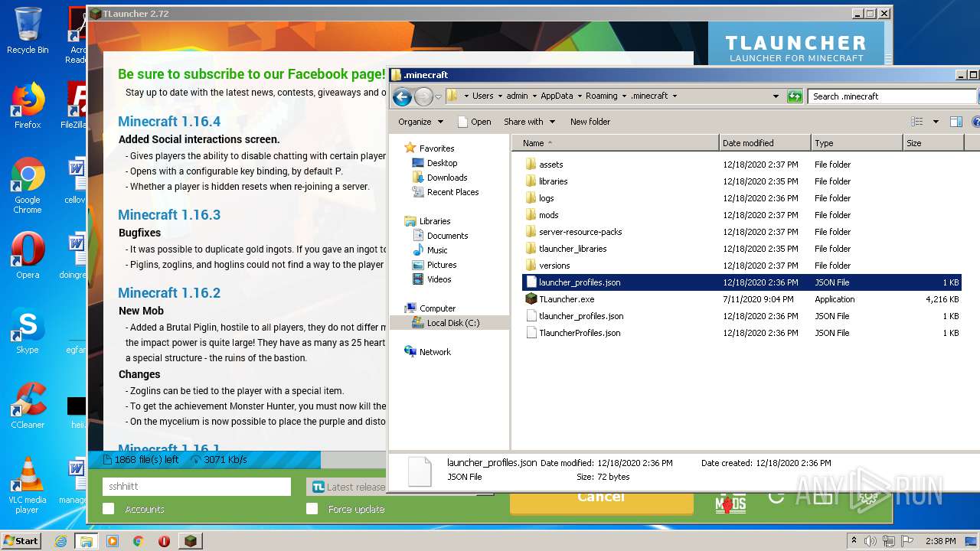Refresh the .minecraft folder view

tap(795, 96)
